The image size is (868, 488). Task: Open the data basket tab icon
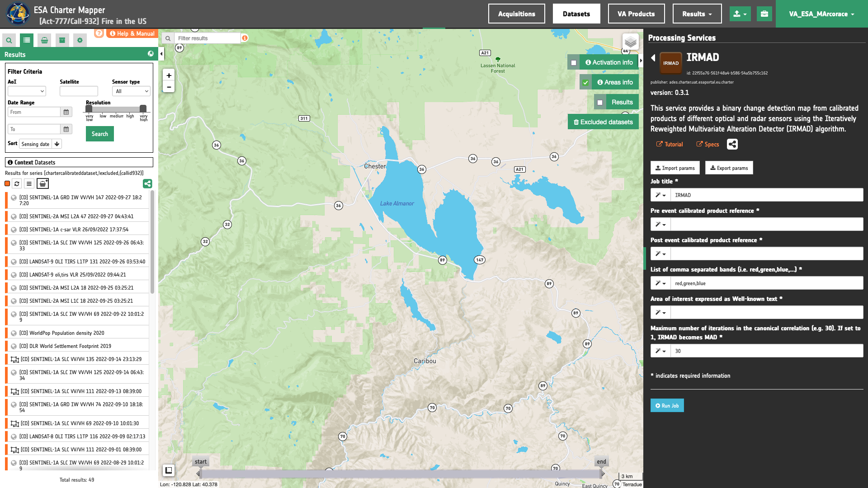point(44,40)
